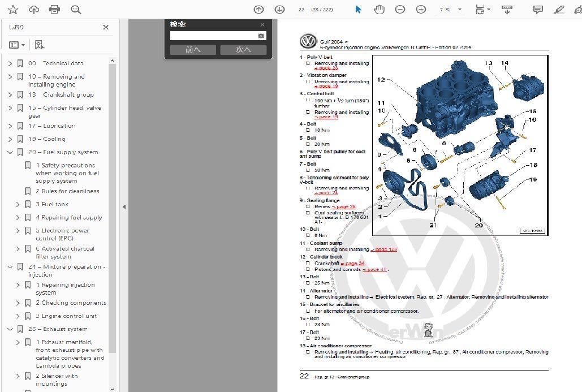This screenshot has height=392, width=582.
Task: Follow page 23 link under Poly V-belt
Action: tap(326, 68)
